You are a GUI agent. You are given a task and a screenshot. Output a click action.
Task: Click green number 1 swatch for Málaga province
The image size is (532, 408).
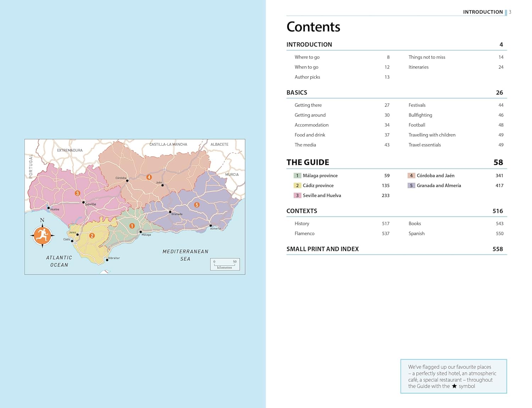[x=297, y=175]
